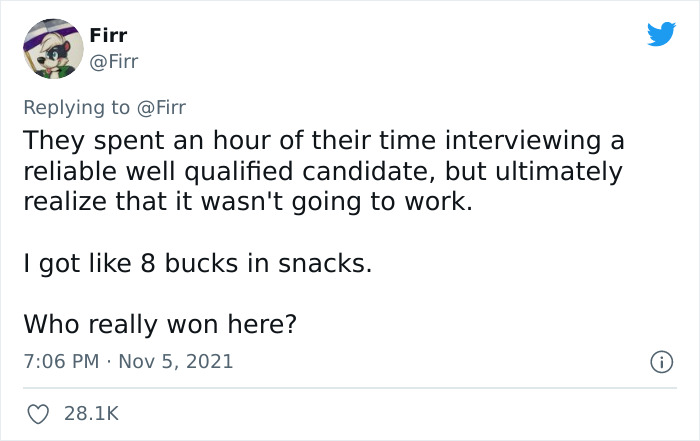This screenshot has width=700, height=441.
Task: Click the word "realize" in the tweet
Action: click(63, 203)
